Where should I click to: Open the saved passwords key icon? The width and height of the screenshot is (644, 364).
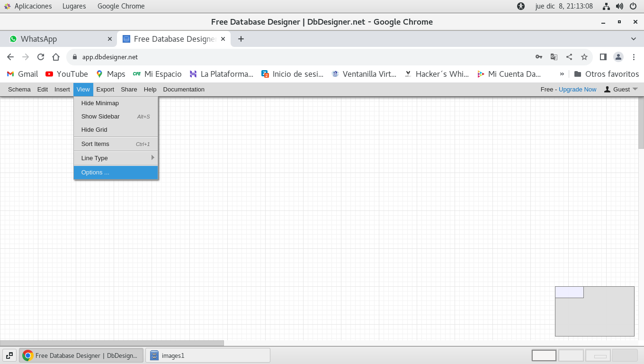[x=539, y=57]
